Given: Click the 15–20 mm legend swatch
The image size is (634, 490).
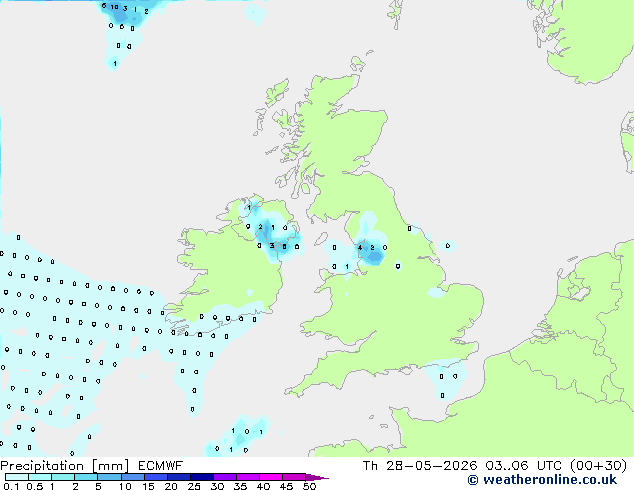Looking at the screenshot, I should coord(156,477).
